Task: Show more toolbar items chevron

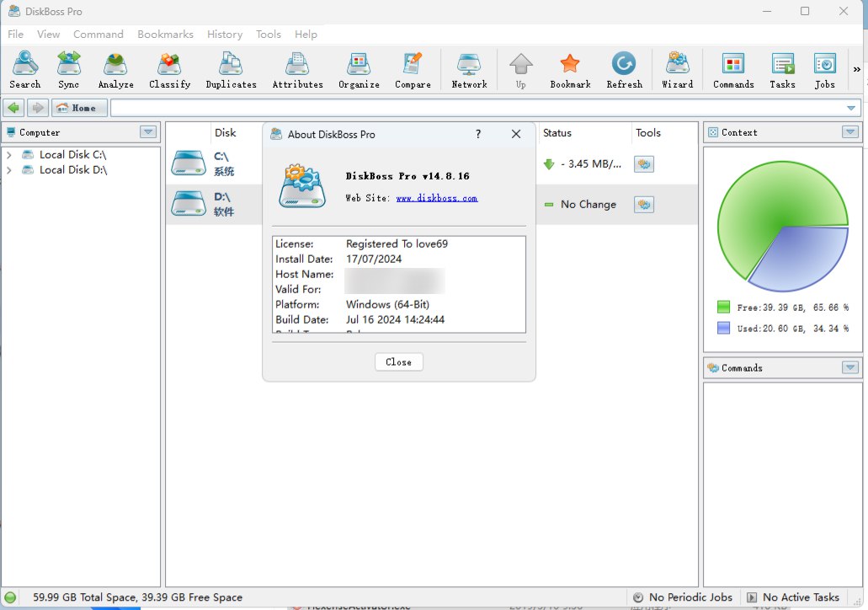Action: tap(856, 69)
